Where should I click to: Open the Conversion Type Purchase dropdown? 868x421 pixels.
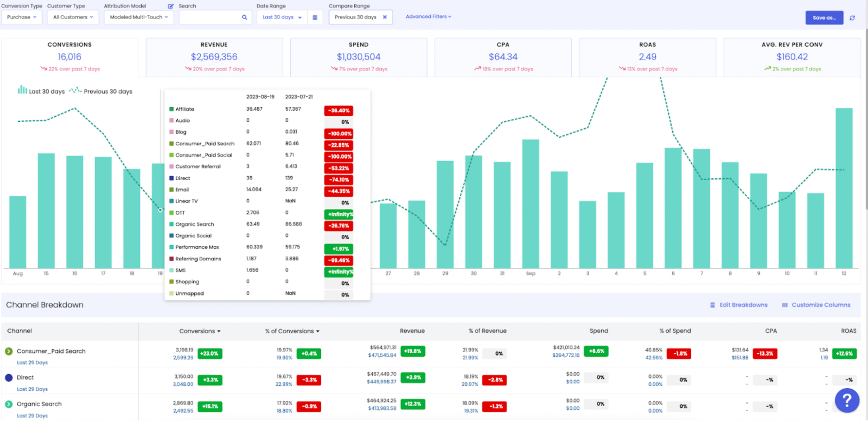22,17
